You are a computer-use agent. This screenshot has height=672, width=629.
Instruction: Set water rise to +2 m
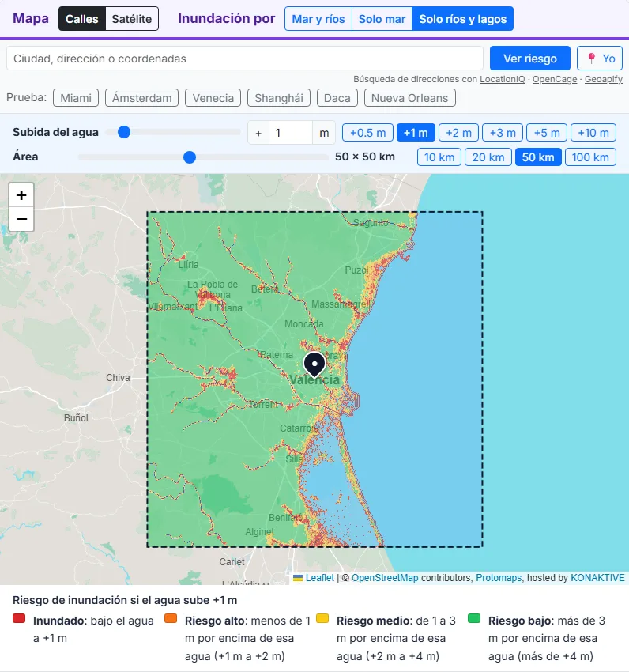(458, 133)
